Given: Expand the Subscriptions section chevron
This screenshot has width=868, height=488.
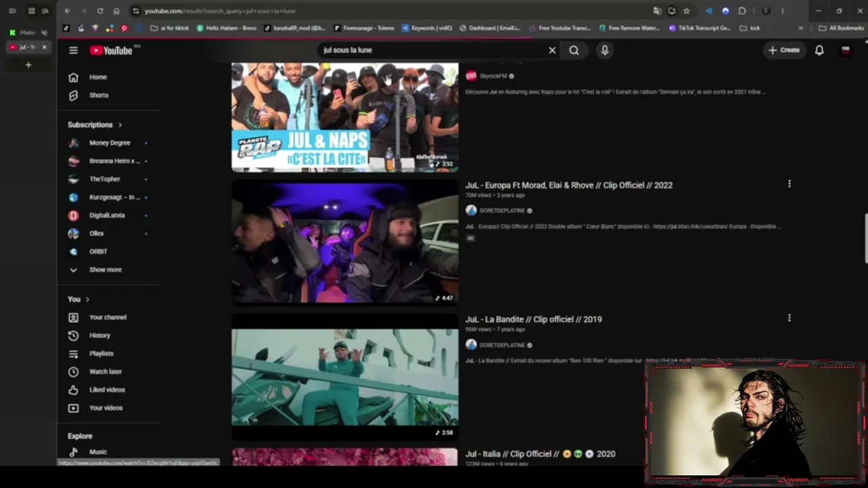Looking at the screenshot, I should tap(120, 125).
